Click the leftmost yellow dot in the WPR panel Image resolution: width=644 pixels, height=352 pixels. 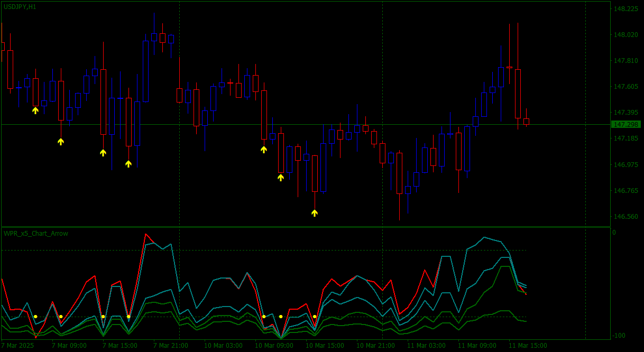click(x=35, y=317)
